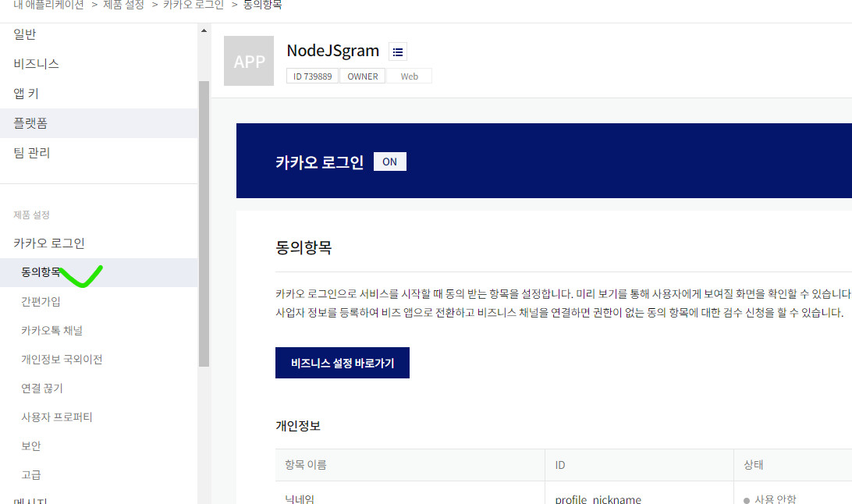
Task: Click the ID 739889 badge
Action: [x=312, y=76]
